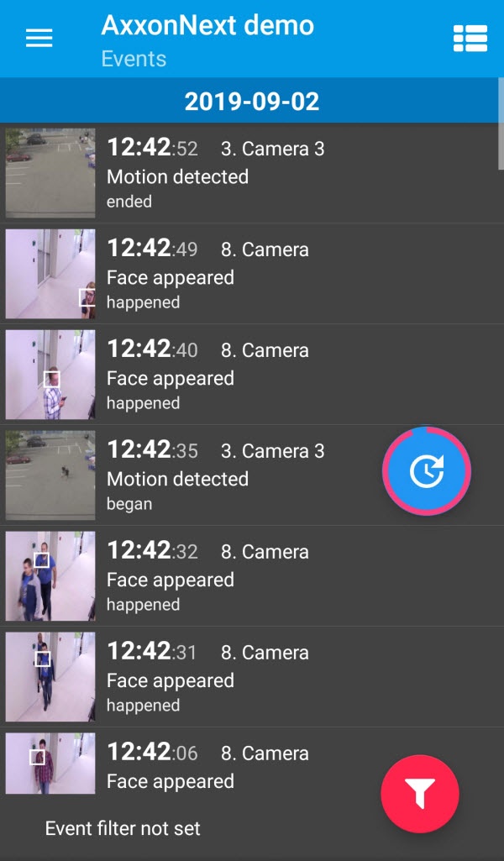The width and height of the screenshot is (504, 861).
Task: Open thumbnail of 12:42:52 parking lot motion
Action: coord(50,173)
